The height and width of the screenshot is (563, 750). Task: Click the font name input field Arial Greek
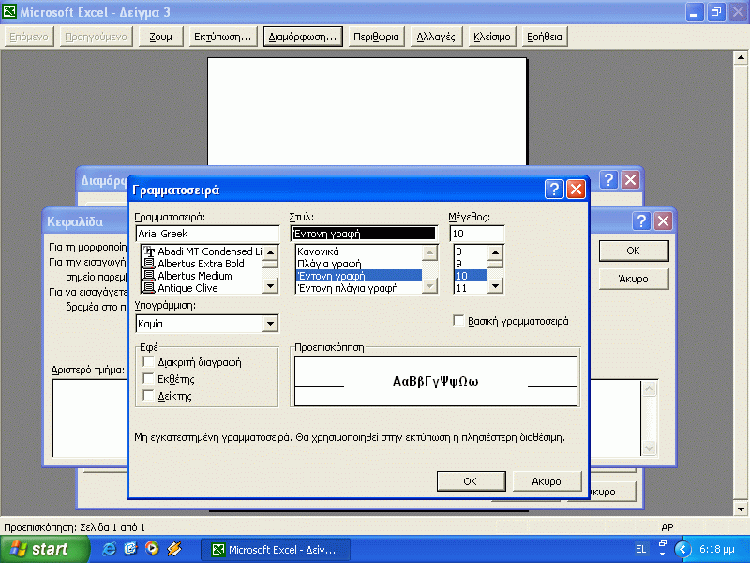tap(207, 233)
